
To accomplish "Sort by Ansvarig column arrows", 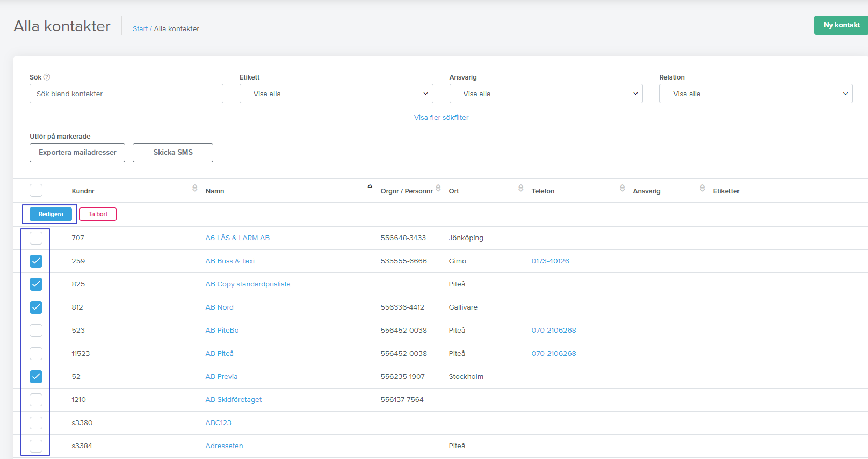I will pos(703,188).
